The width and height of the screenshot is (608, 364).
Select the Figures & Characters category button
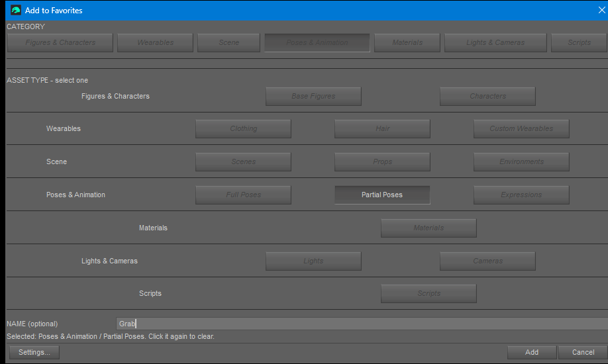coord(60,42)
